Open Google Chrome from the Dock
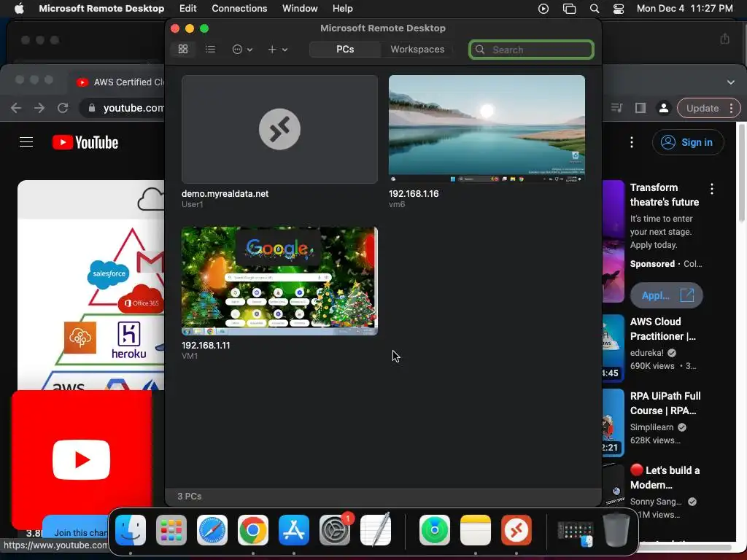Screen dimensions: 747x560 tap(253, 530)
